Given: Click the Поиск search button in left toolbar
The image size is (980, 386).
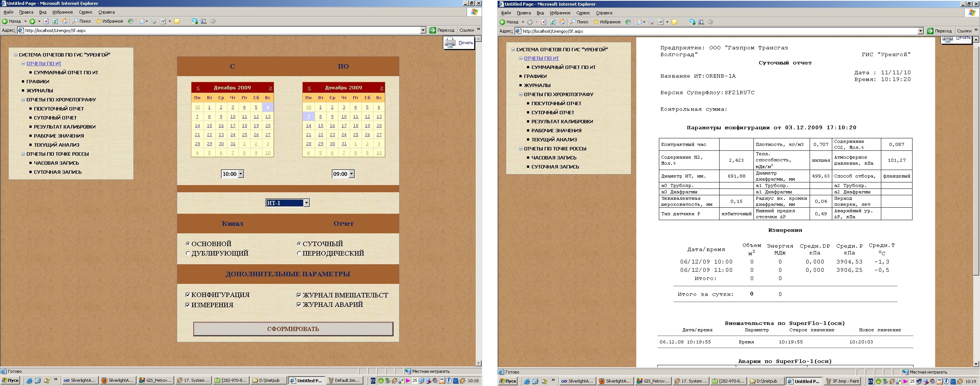Looking at the screenshot, I should [x=82, y=21].
